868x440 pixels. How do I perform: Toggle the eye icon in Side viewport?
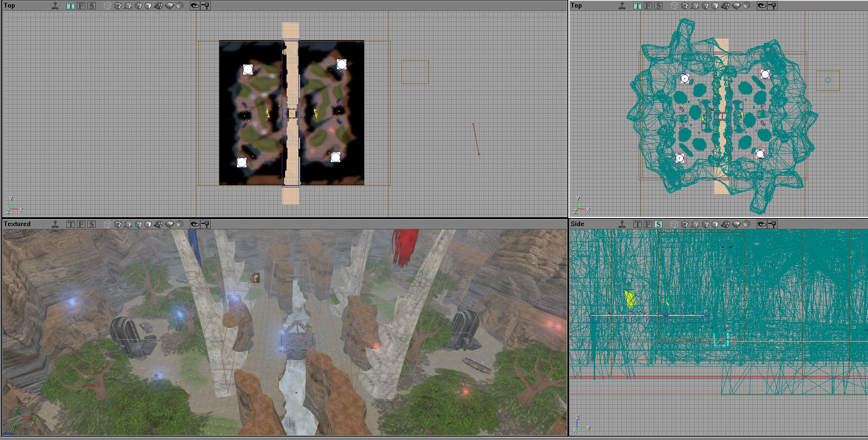(x=762, y=224)
